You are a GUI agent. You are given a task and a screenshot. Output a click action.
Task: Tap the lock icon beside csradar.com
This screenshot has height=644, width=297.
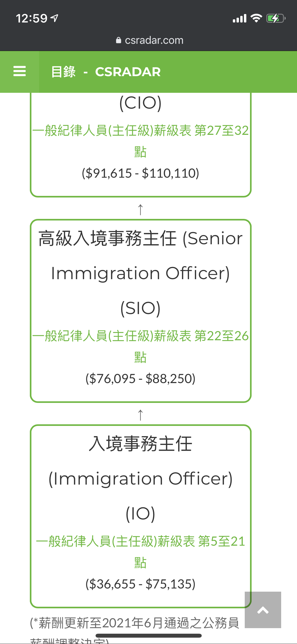(x=119, y=40)
